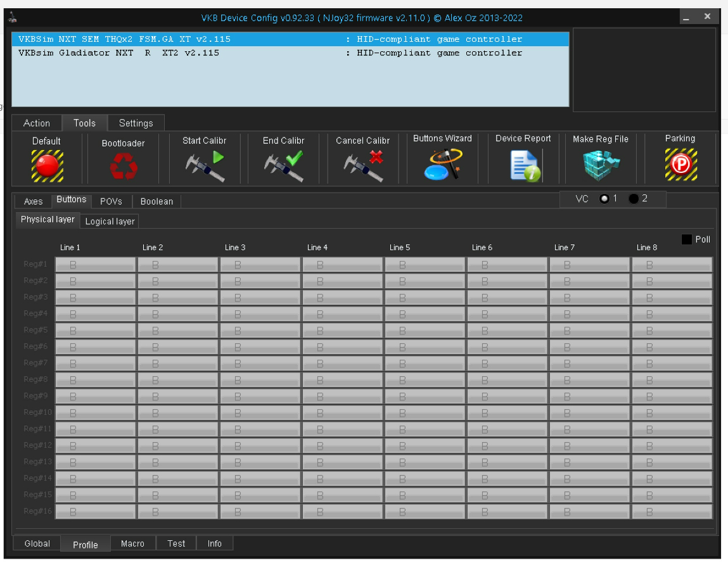This screenshot has width=728, height=570.
Task: Click the Line 8 column header
Action: click(x=647, y=248)
